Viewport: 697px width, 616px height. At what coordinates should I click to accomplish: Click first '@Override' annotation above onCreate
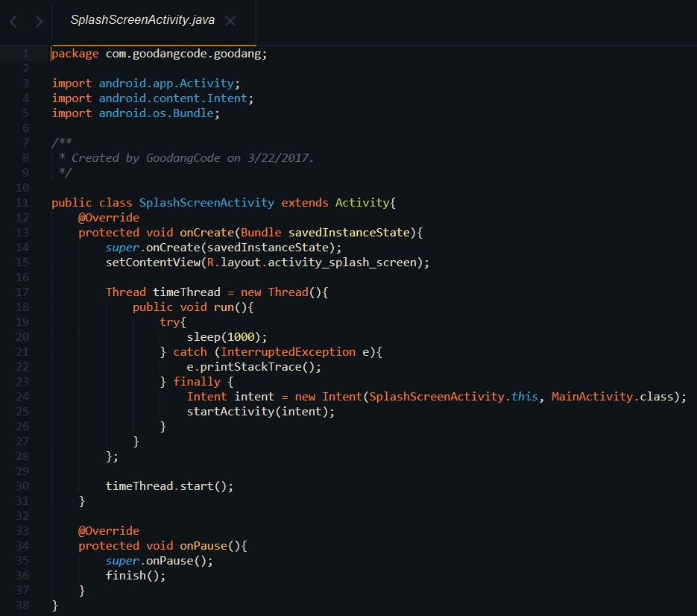109,218
